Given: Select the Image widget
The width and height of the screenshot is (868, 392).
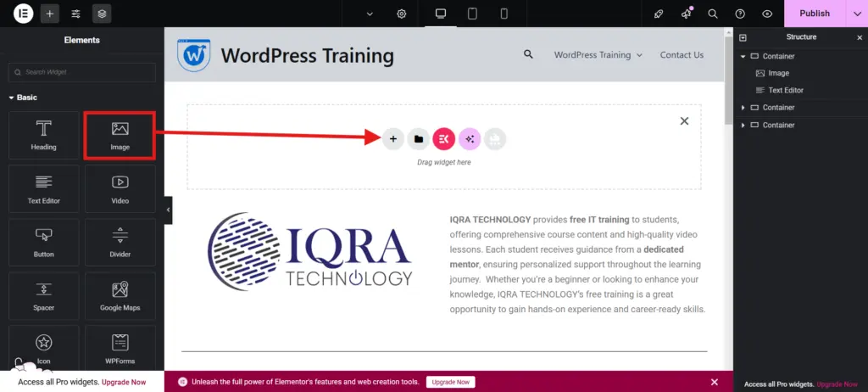Looking at the screenshot, I should click(120, 135).
